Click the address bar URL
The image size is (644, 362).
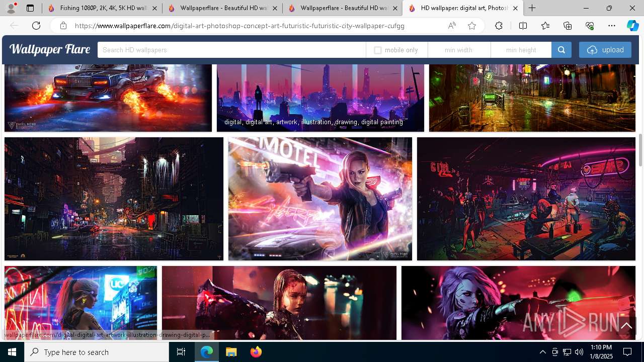tap(239, 26)
